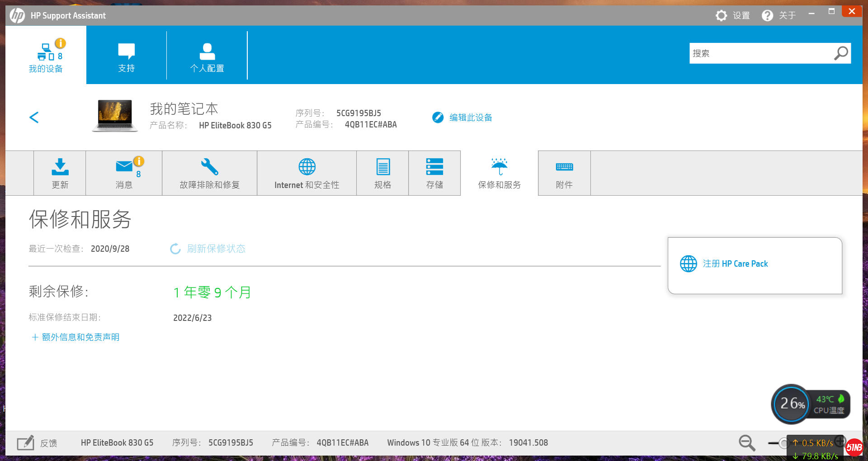
Task: Click the search magnifier icon
Action: click(x=840, y=53)
